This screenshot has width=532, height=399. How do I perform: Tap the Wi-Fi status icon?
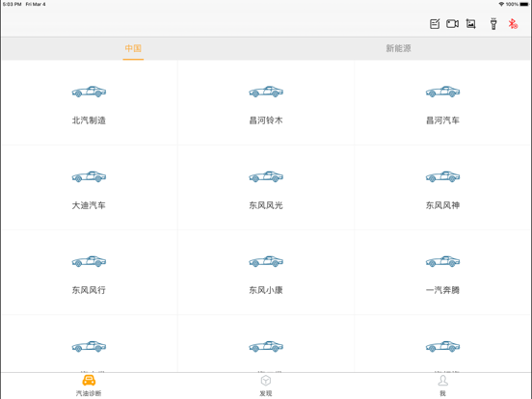(501, 4)
